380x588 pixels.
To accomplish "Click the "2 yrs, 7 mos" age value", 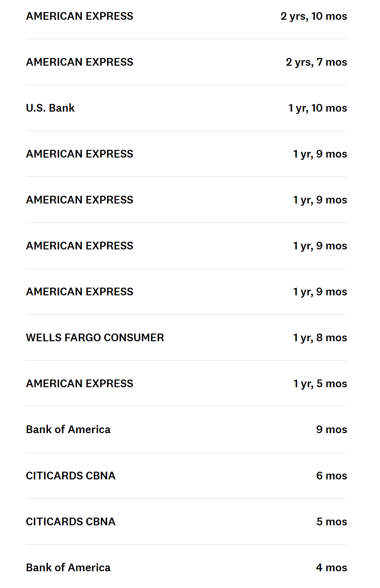I will tap(316, 62).
